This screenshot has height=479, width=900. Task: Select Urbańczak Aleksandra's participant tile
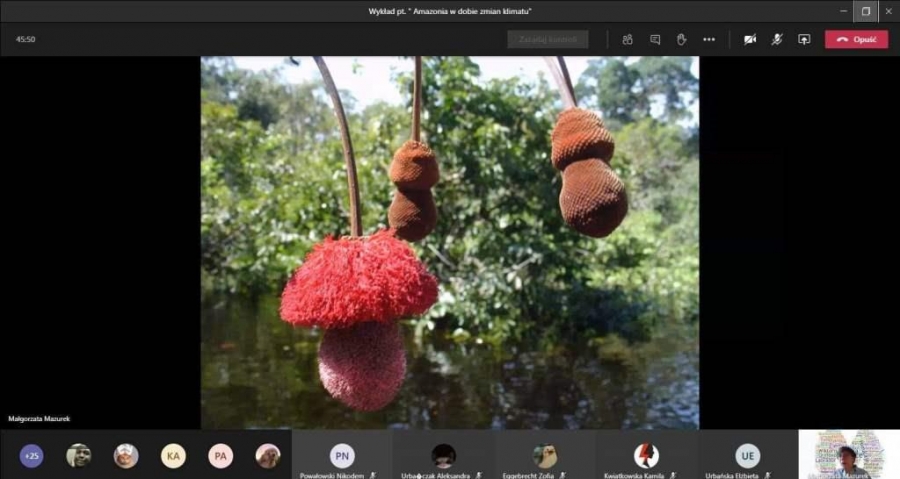pos(443,456)
